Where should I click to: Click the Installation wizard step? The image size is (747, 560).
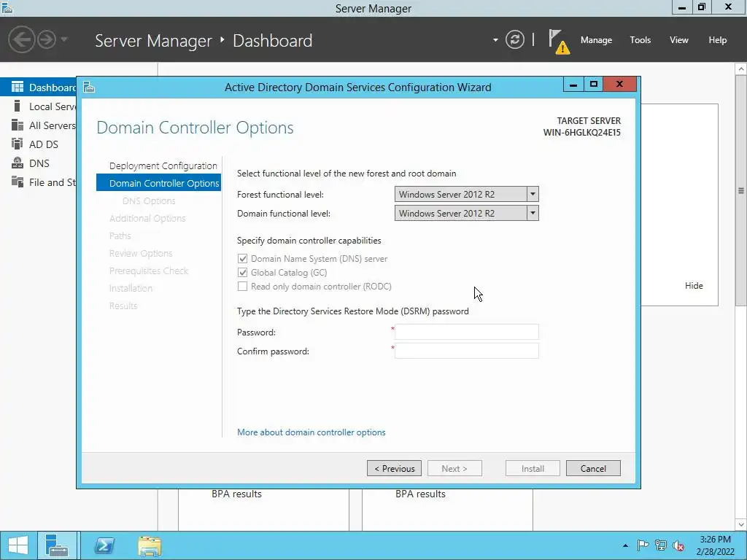coord(131,288)
